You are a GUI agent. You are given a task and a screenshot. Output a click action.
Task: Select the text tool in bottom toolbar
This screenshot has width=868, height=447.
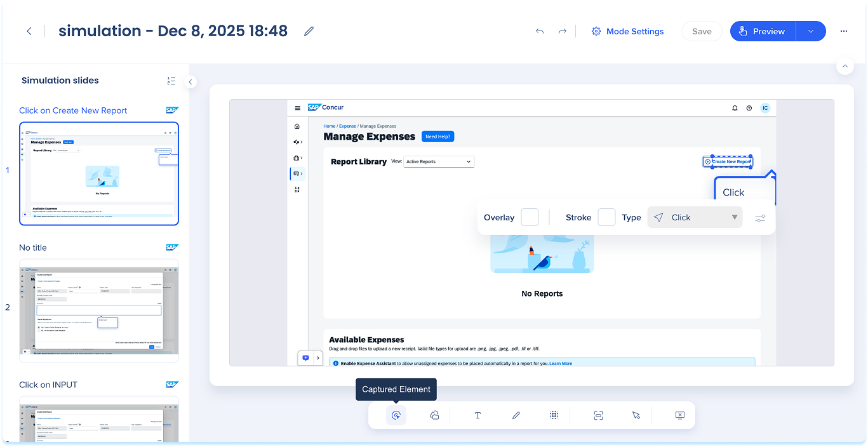(477, 415)
